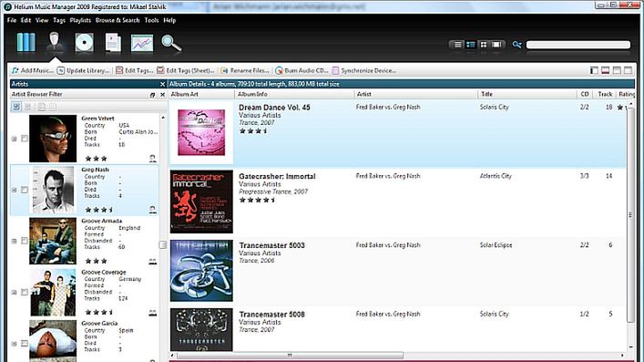This screenshot has height=362, width=644.
Task: Click Update Library toolbar button
Action: [84, 70]
